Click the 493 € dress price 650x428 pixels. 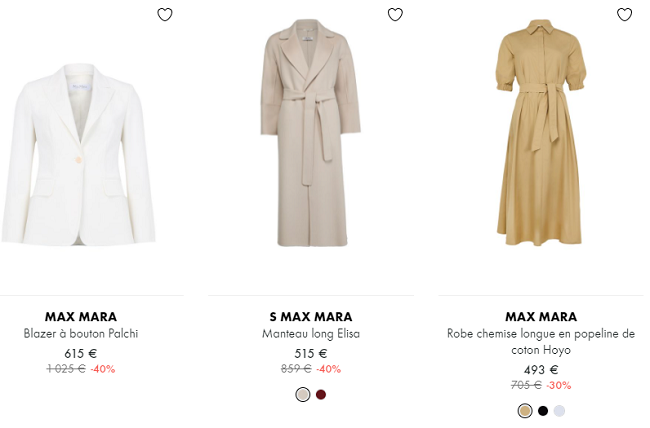540,369
